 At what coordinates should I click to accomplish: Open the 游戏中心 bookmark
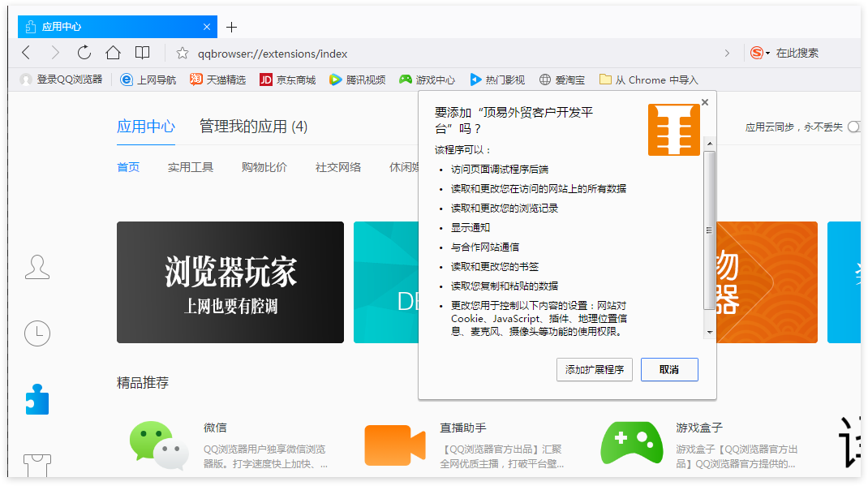click(x=427, y=80)
